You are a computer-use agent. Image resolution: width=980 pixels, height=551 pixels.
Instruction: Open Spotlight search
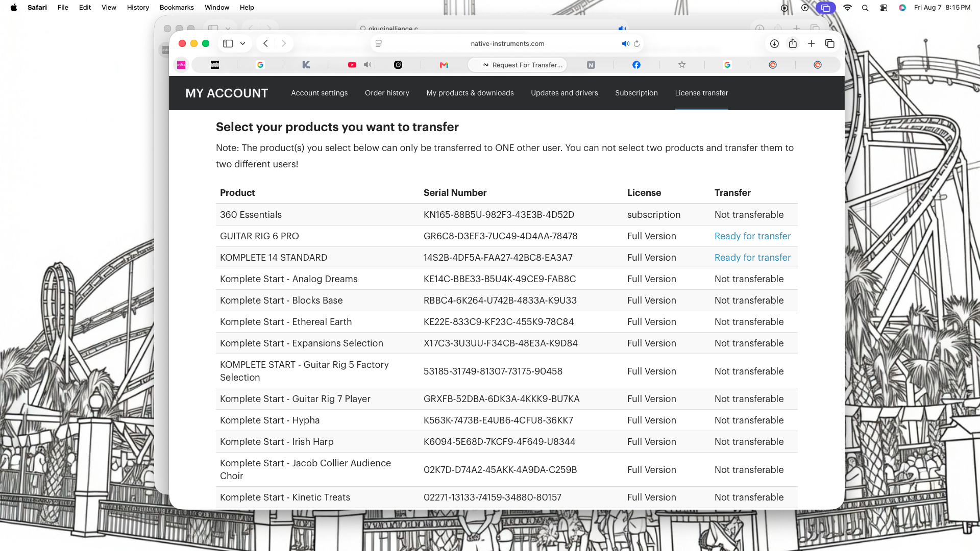point(865,8)
